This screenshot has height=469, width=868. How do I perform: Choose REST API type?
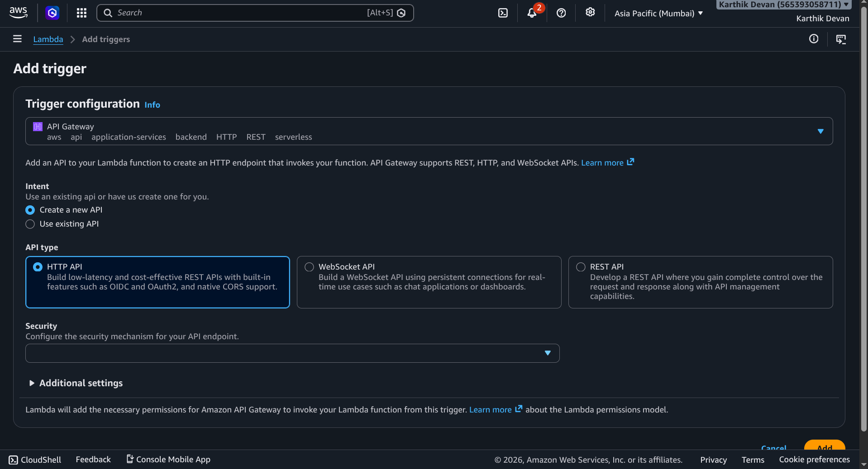(701, 282)
